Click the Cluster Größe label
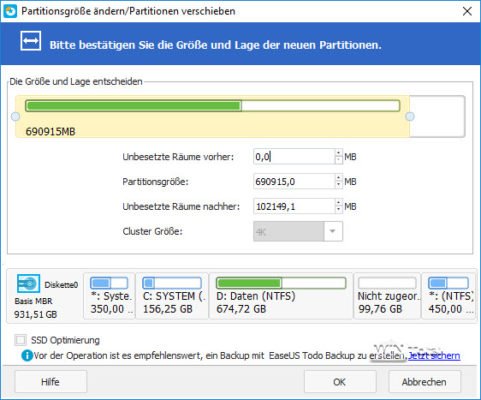Image resolution: width=481 pixels, height=400 pixels. 152,231
